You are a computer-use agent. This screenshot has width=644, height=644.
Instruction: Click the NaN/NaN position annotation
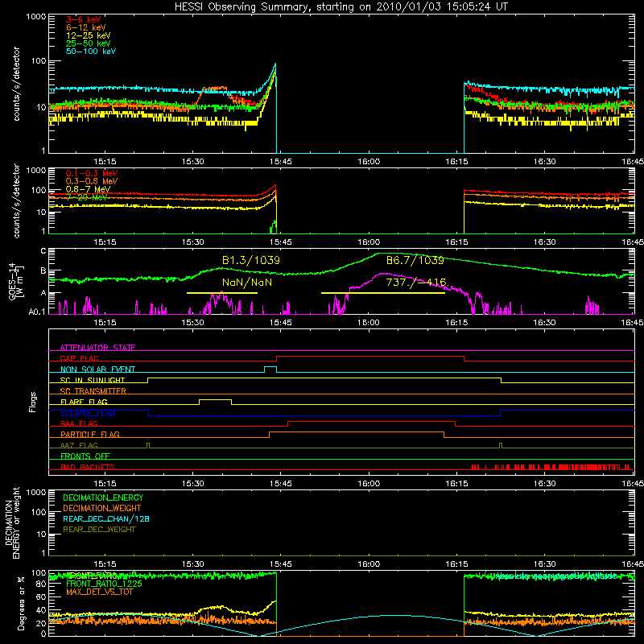(x=247, y=283)
